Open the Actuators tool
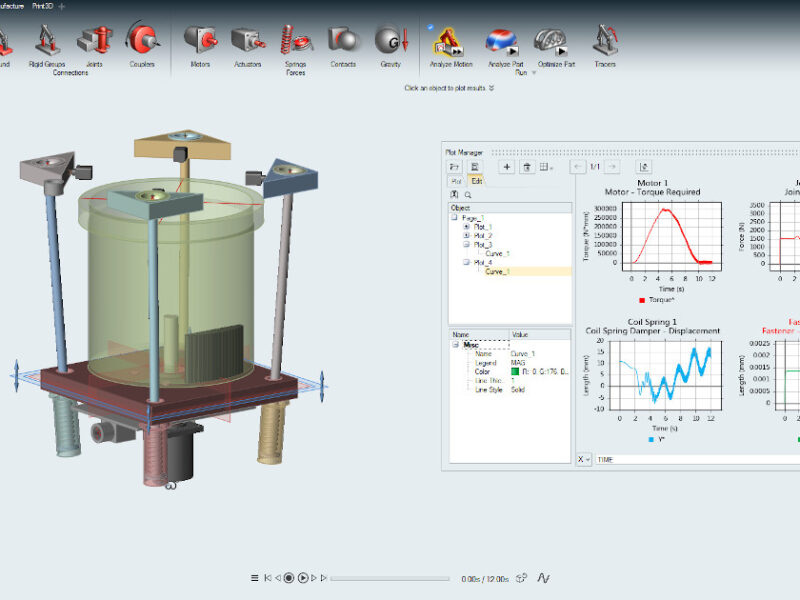Image resolution: width=800 pixels, height=600 pixels. [x=248, y=40]
